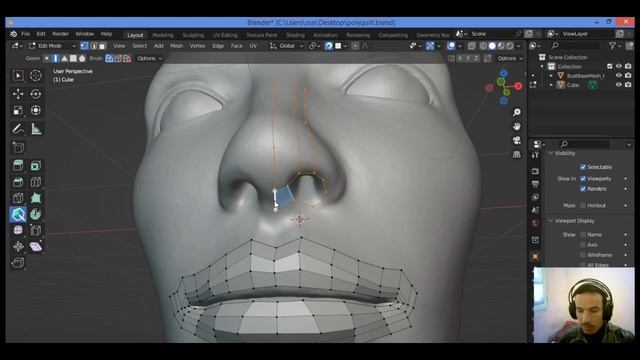
Task: Expand the Cube outliner item
Action: click(x=551, y=85)
